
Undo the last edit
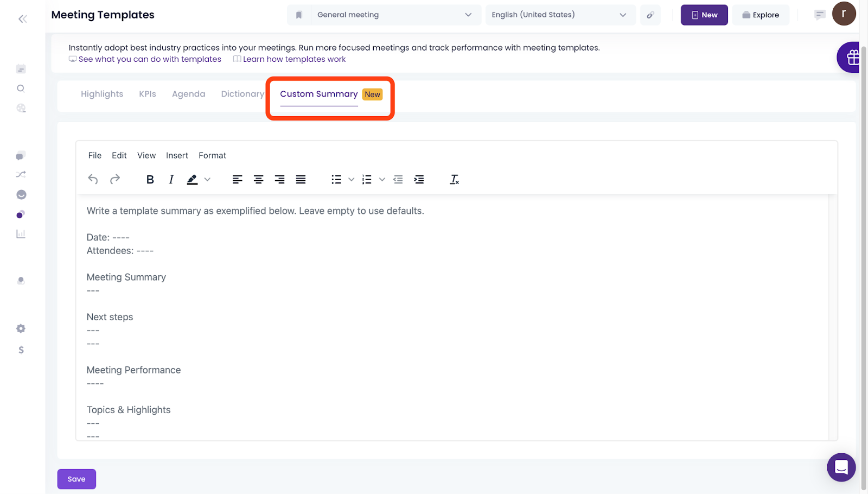(93, 180)
